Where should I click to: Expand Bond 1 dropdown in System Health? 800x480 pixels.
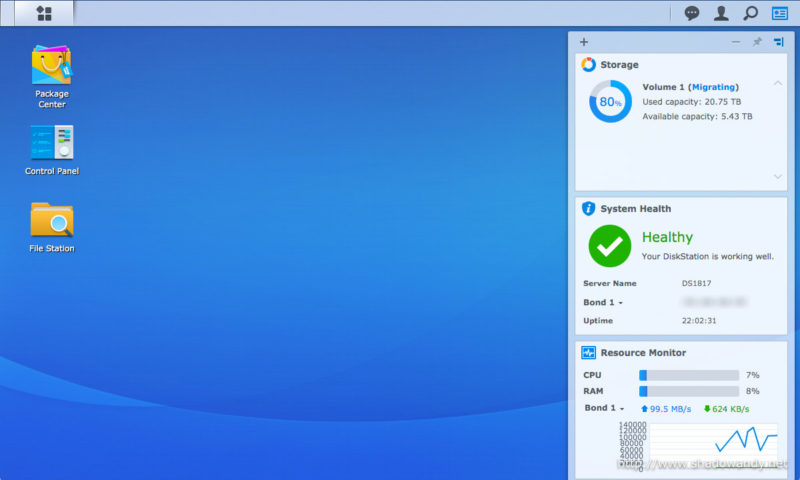pos(604,302)
